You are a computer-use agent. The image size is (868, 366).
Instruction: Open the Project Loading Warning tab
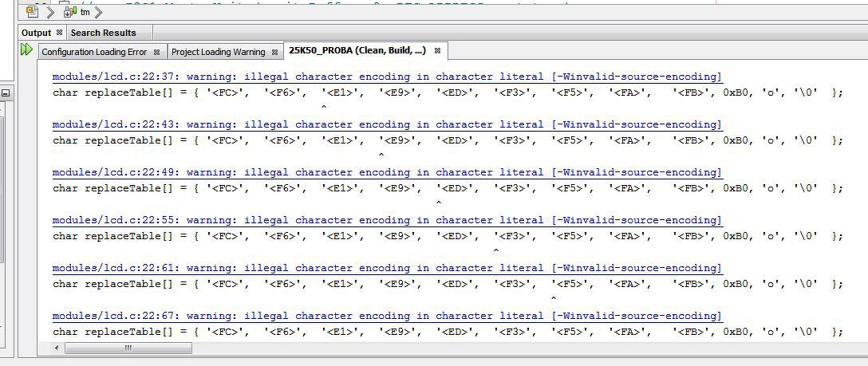218,52
